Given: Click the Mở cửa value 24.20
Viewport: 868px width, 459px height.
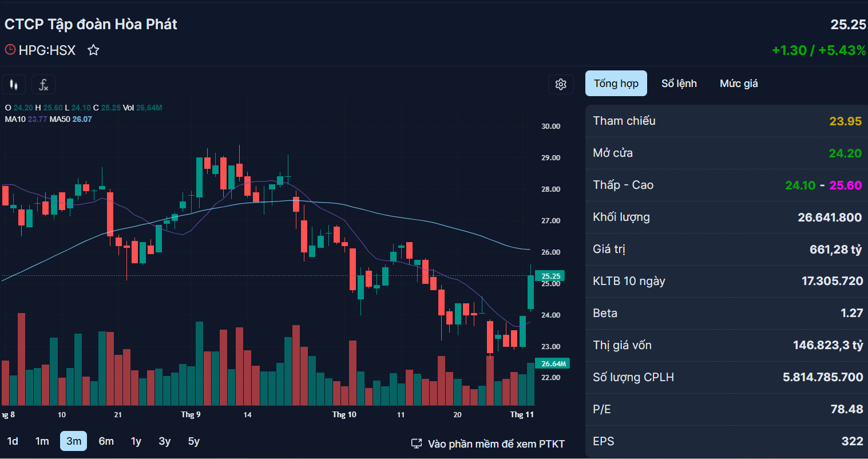Looking at the screenshot, I should click(x=845, y=153).
